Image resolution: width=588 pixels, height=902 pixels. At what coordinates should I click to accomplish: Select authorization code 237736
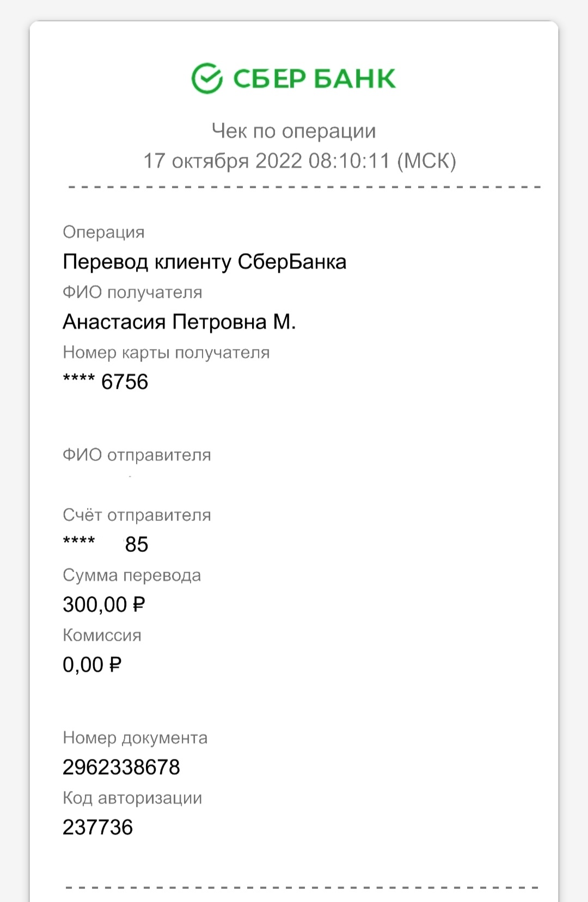(x=98, y=827)
